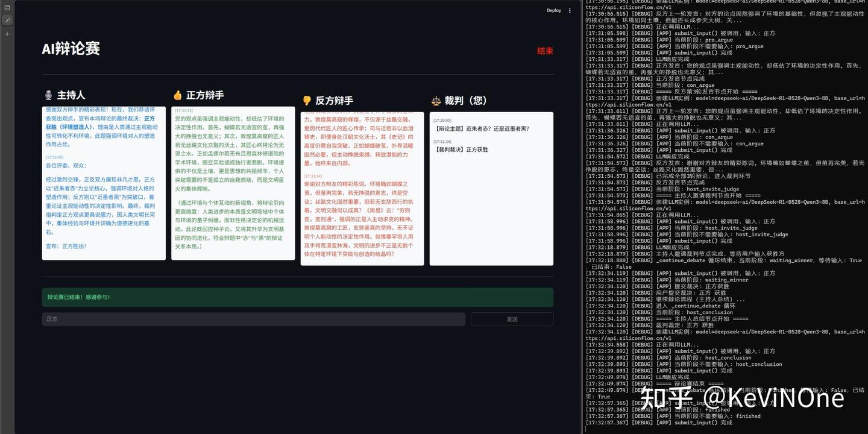This screenshot has width=868, height=434.
Task: Click the 发送 send button
Action: (x=512, y=318)
